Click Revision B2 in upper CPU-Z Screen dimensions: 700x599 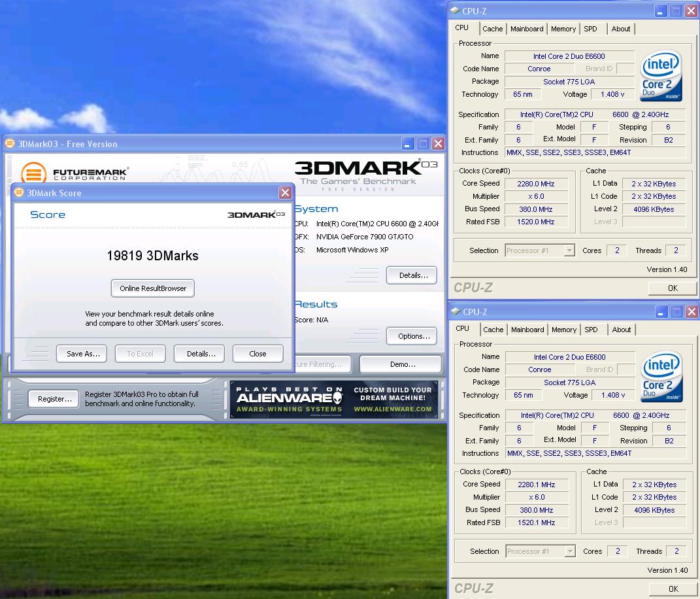coord(669,140)
